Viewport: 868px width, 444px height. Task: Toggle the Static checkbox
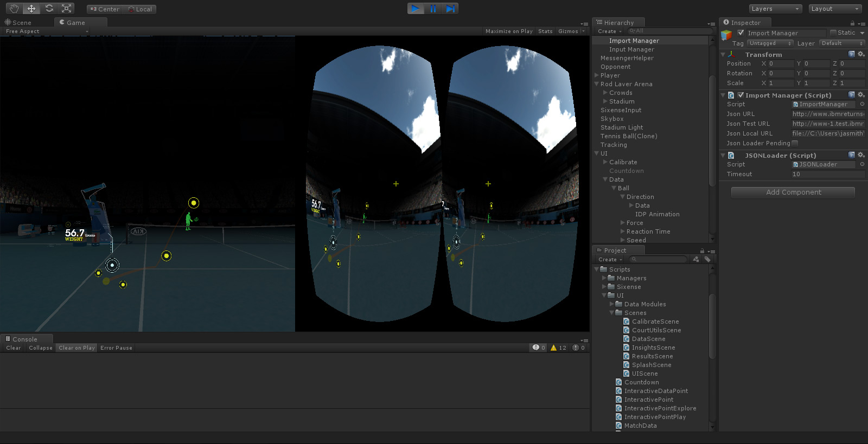coord(833,33)
